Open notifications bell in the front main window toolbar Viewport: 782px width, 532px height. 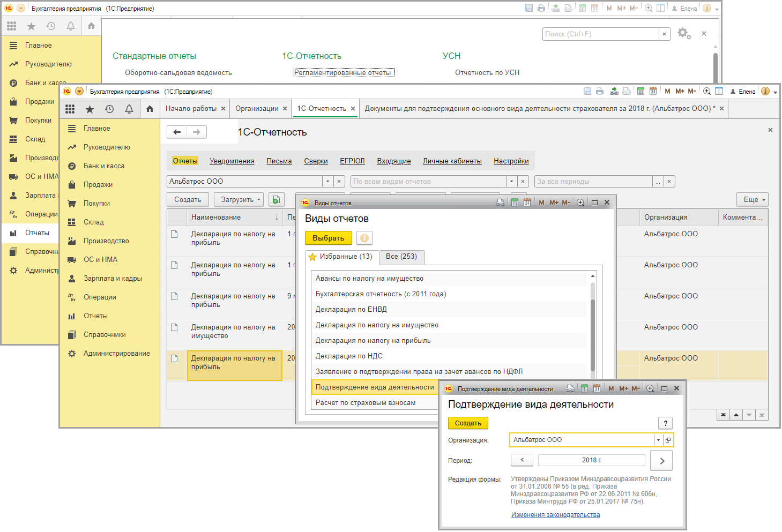coord(129,109)
